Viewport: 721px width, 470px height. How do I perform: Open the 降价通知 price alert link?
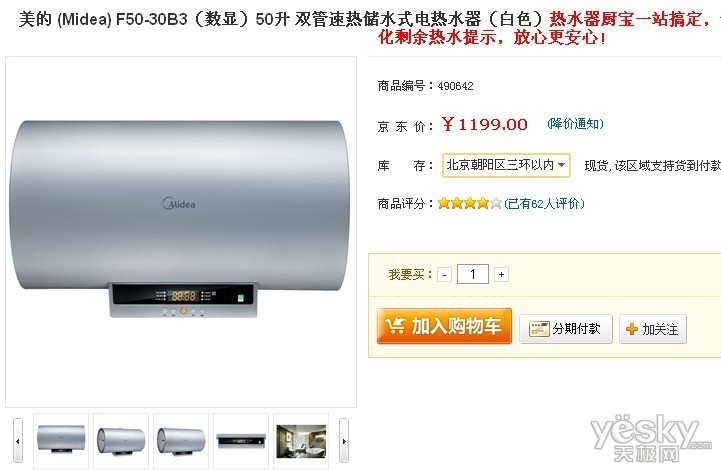(x=575, y=124)
